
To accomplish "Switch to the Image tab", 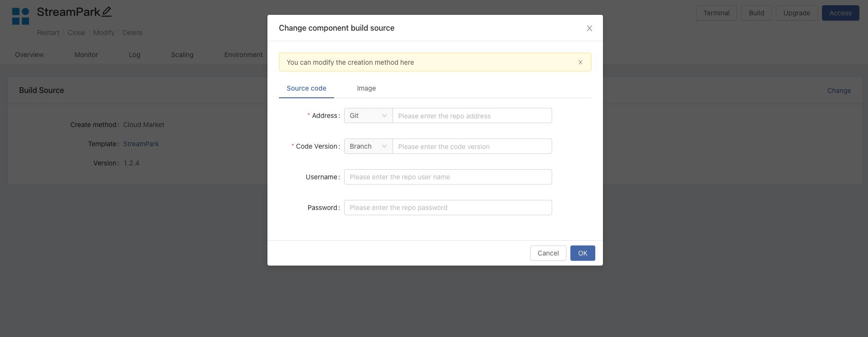I will pos(366,89).
